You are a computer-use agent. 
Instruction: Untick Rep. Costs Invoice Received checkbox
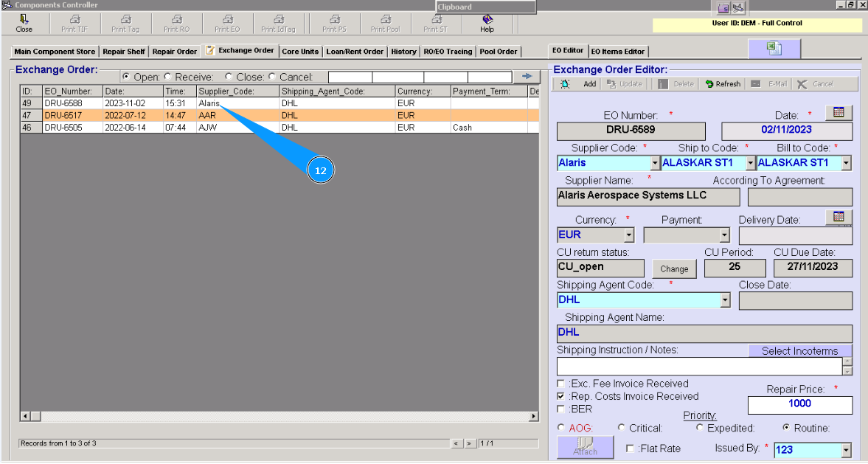click(x=560, y=396)
